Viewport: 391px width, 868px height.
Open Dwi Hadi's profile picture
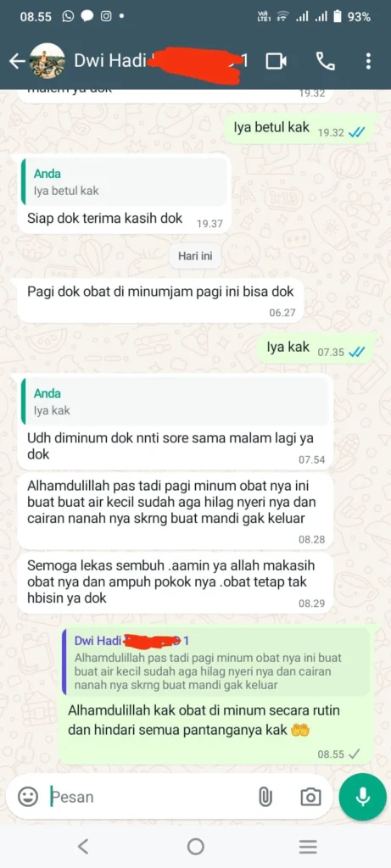tap(47, 61)
